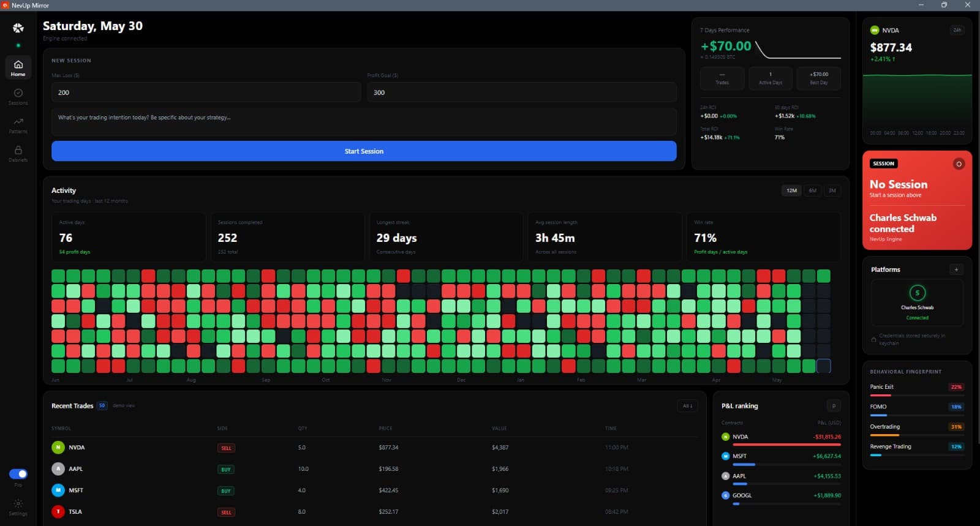The image size is (980, 526).
Task: Click the $2,017 value in the TSLA row
Action: pos(500,512)
